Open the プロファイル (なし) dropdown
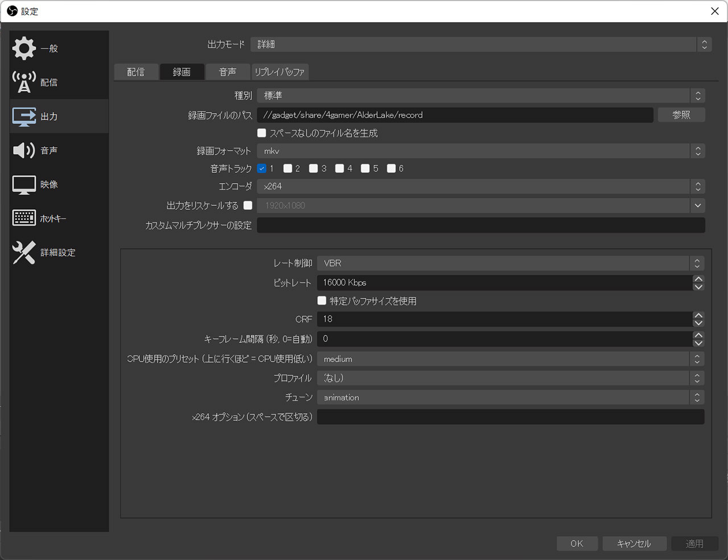This screenshot has width=728, height=560. coord(511,378)
